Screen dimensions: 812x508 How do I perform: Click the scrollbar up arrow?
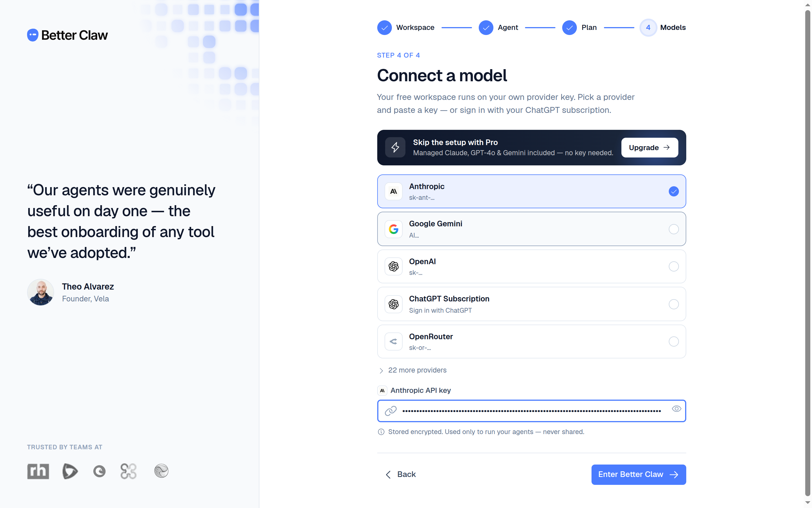[x=808, y=5]
